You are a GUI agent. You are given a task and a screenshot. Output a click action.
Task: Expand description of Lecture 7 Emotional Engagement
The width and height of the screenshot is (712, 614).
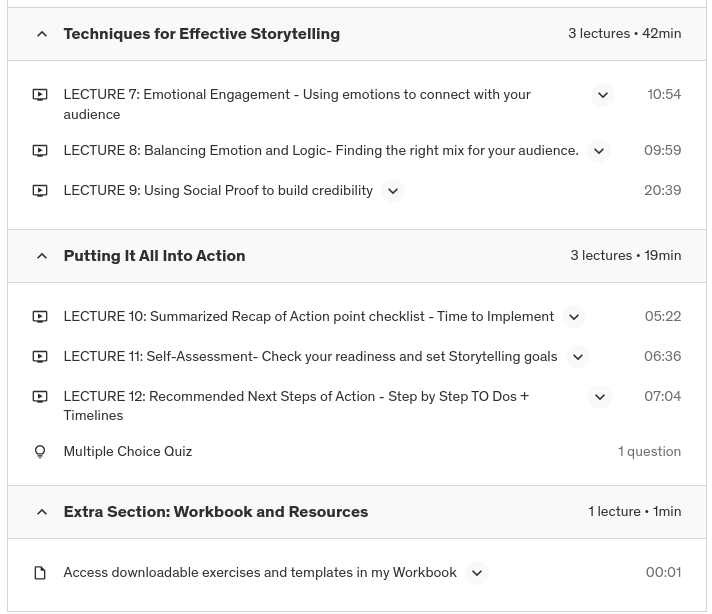tap(602, 95)
